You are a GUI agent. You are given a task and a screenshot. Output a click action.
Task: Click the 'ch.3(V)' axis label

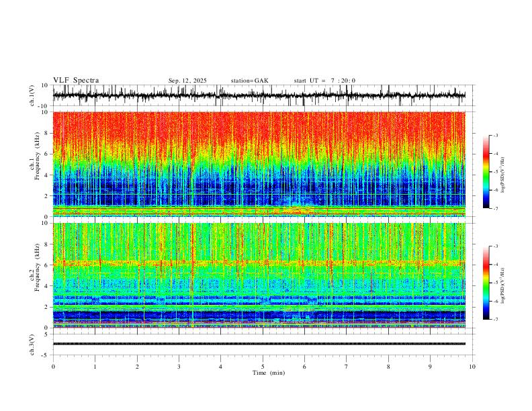point(32,345)
